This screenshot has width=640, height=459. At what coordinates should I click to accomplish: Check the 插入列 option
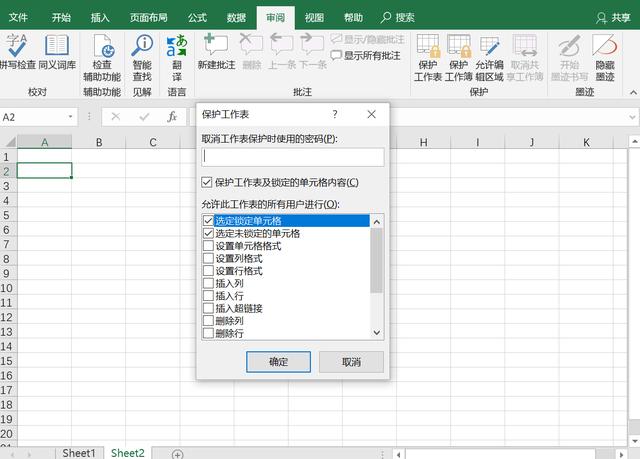tap(208, 283)
